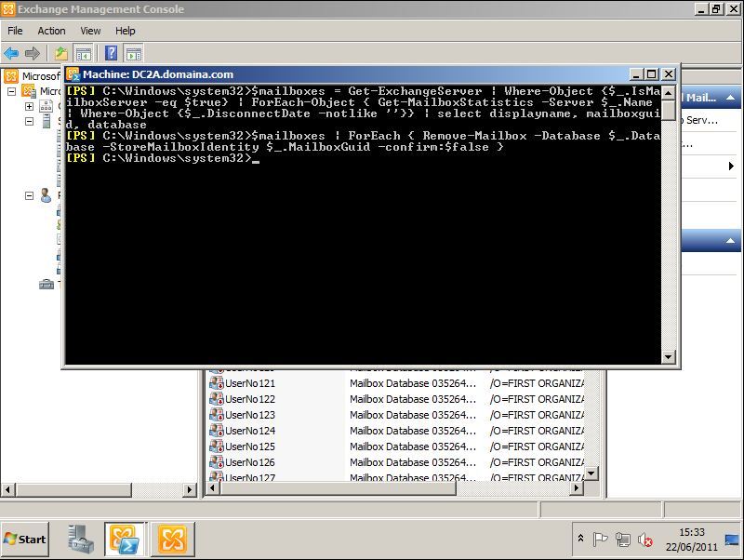Select the Microsoft Exchange root tree item
This screenshot has width=744, height=560.
tap(33, 76)
